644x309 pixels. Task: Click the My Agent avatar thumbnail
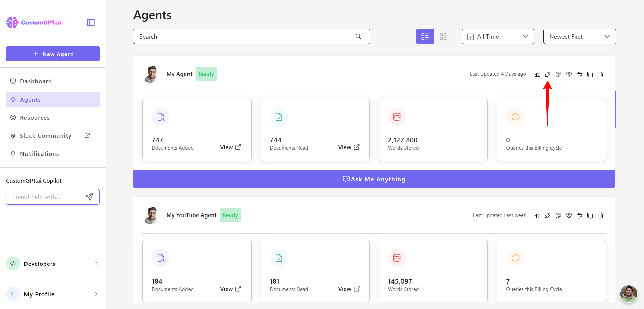[x=152, y=74]
